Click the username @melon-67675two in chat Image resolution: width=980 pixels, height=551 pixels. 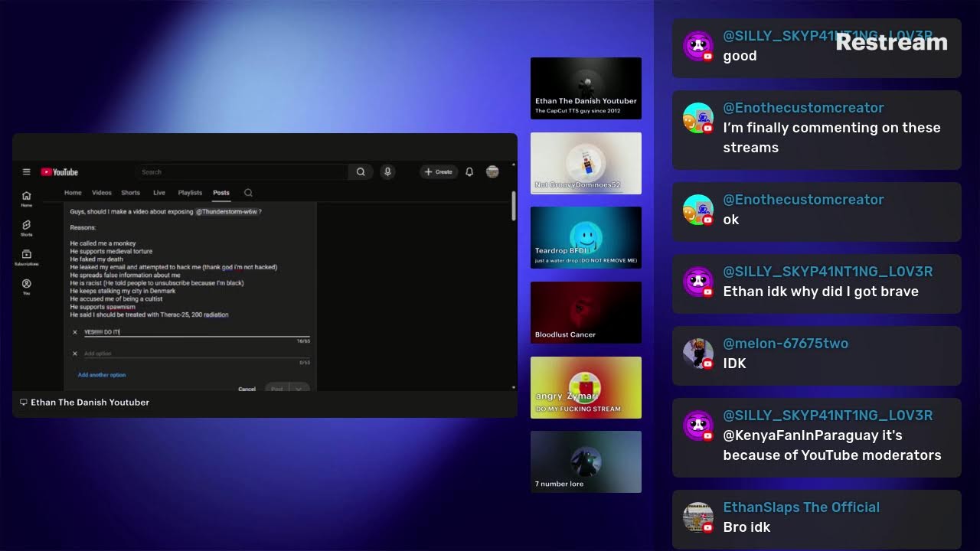[786, 344]
